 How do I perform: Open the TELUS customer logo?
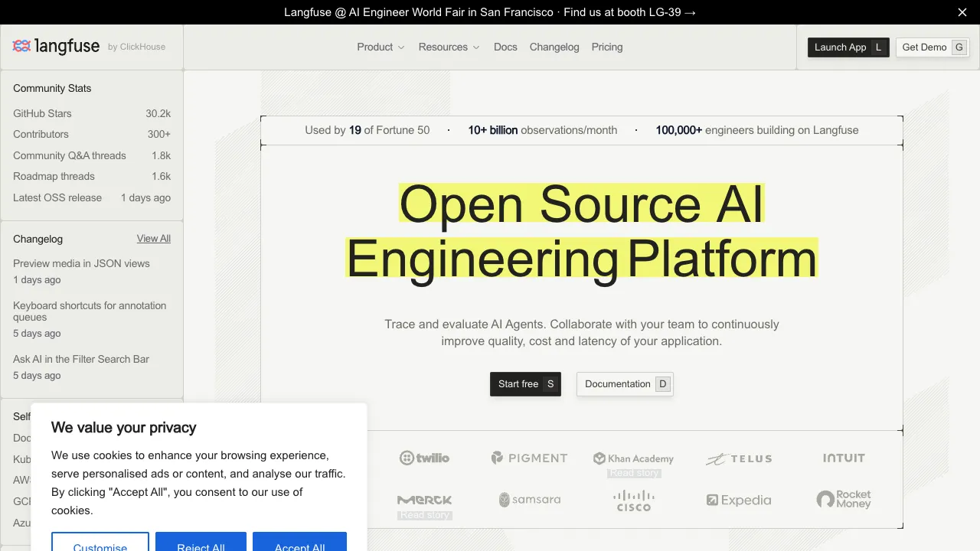(x=739, y=459)
